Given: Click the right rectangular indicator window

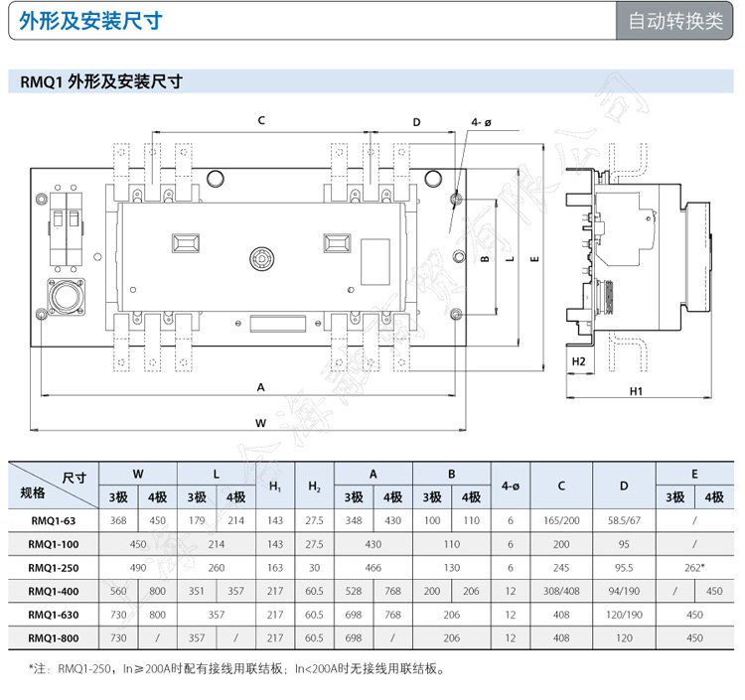Looking at the screenshot, I should (x=336, y=242).
